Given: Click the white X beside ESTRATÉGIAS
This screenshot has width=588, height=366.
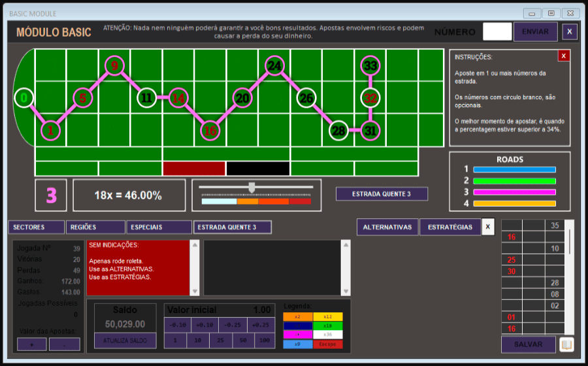Looking at the screenshot, I should pyautogui.click(x=487, y=227).
